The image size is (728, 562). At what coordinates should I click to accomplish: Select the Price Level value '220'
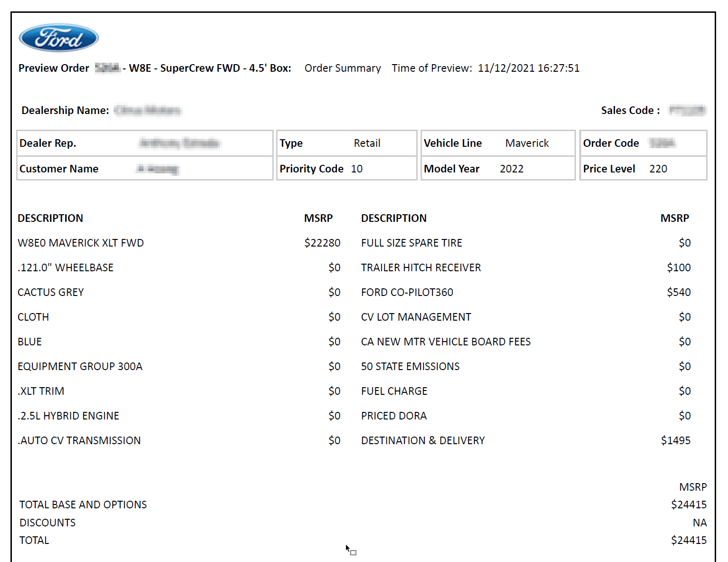(x=658, y=169)
